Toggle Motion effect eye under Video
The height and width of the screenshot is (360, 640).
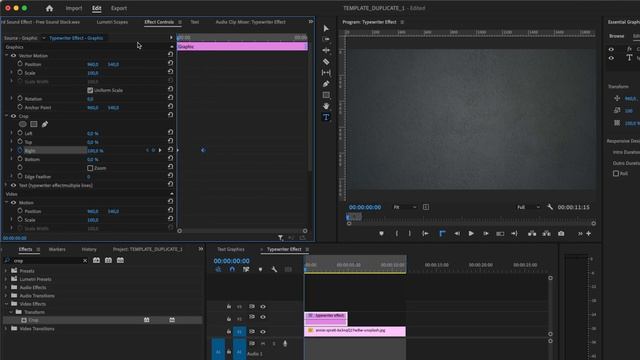[13, 202]
